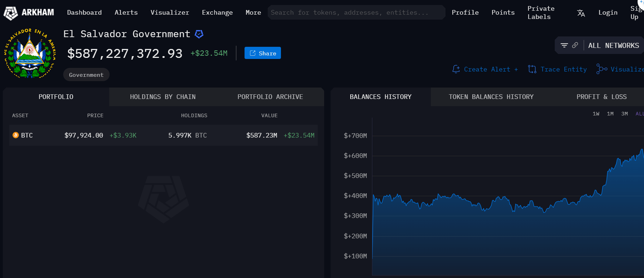Switch to the PORTFOLIO ARCHIVE tab

point(270,97)
